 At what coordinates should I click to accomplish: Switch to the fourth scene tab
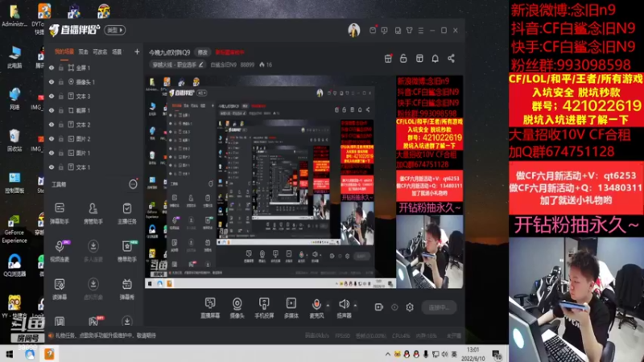pos(117,51)
